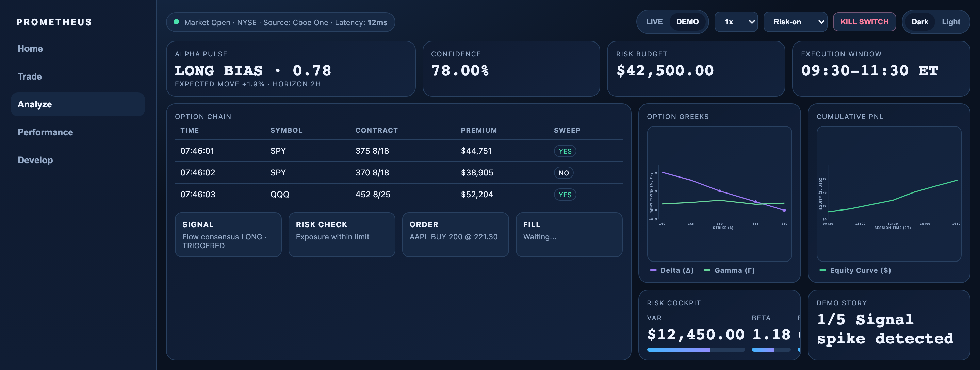Image resolution: width=980 pixels, height=370 pixels.
Task: Click the Option Greeks chart
Action: point(719,194)
